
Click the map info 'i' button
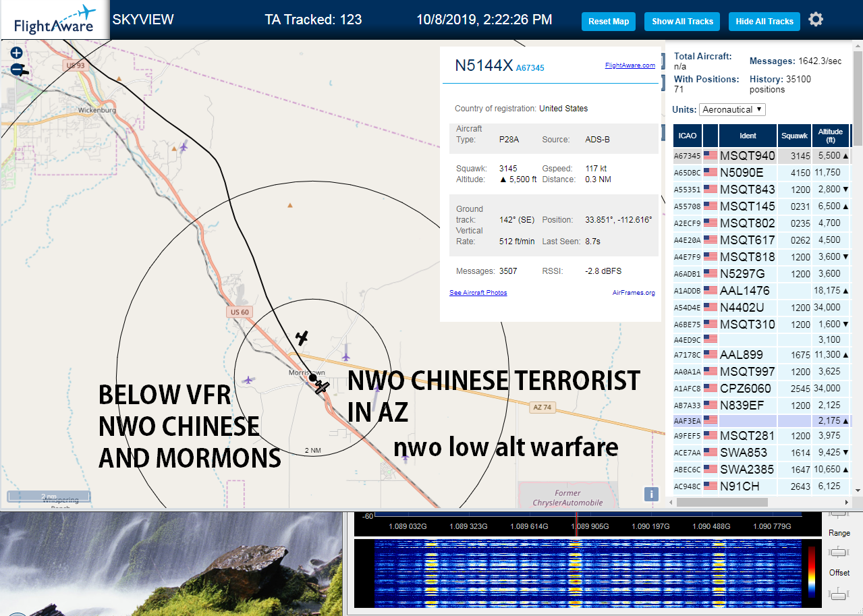click(651, 494)
